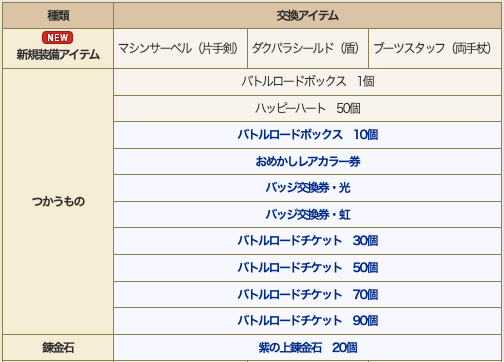The image size is (504, 362).
Task: Click the つかうもの category cell
Action: click(58, 202)
